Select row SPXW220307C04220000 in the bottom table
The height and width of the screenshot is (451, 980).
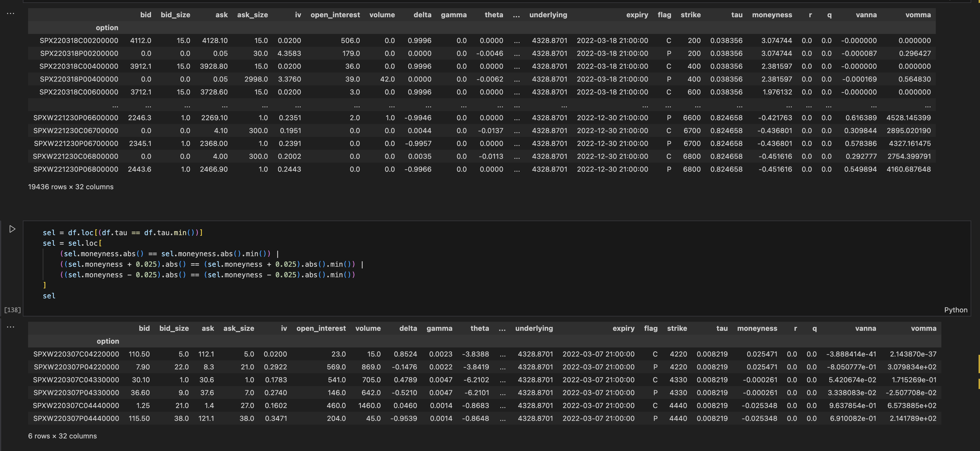(76, 354)
